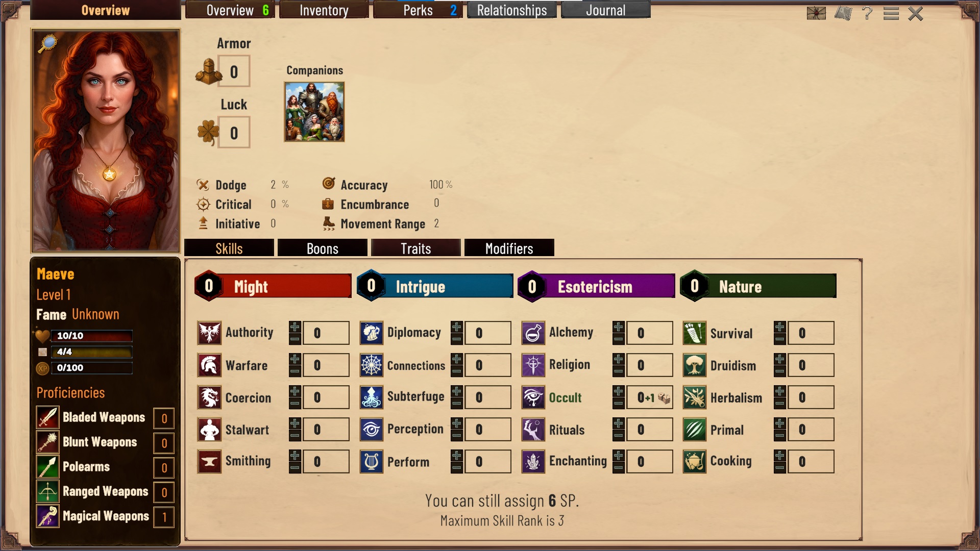Click the Connections spiderweb icon
Image resolution: width=980 pixels, height=551 pixels.
371,365
